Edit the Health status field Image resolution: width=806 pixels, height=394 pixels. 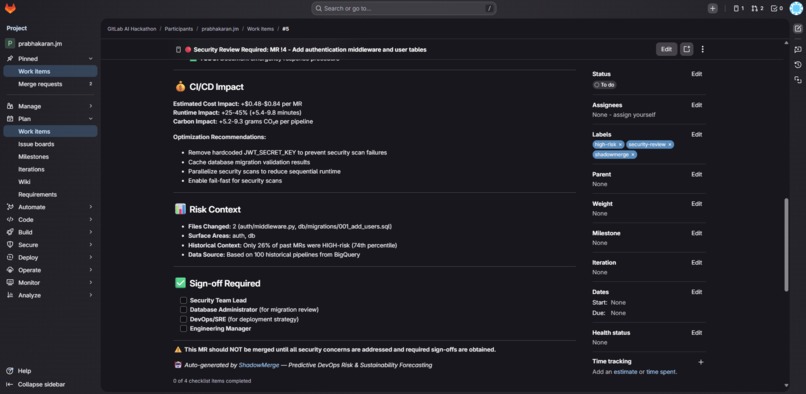[697, 333]
